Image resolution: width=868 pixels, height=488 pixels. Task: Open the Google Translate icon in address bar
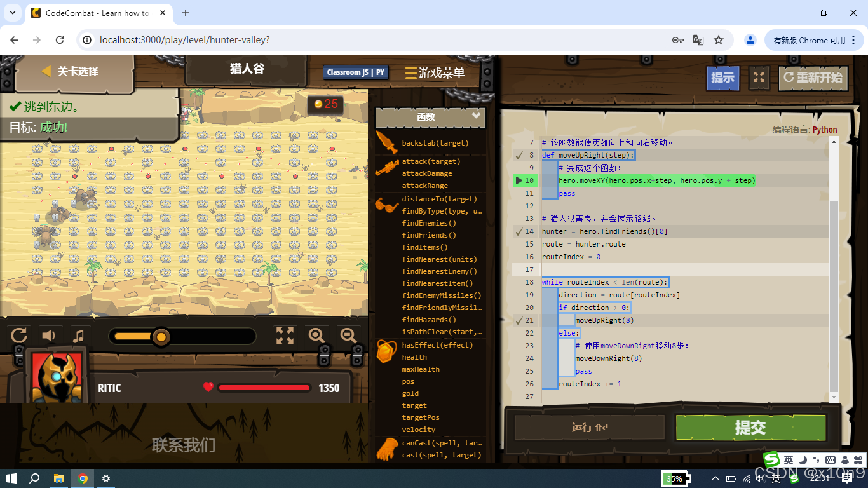click(x=698, y=40)
